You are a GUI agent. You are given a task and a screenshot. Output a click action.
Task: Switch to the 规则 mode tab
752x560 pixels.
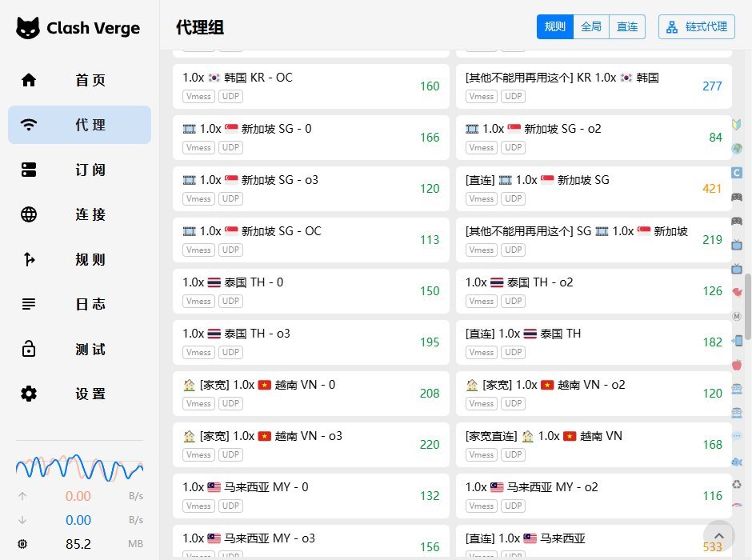tap(555, 27)
